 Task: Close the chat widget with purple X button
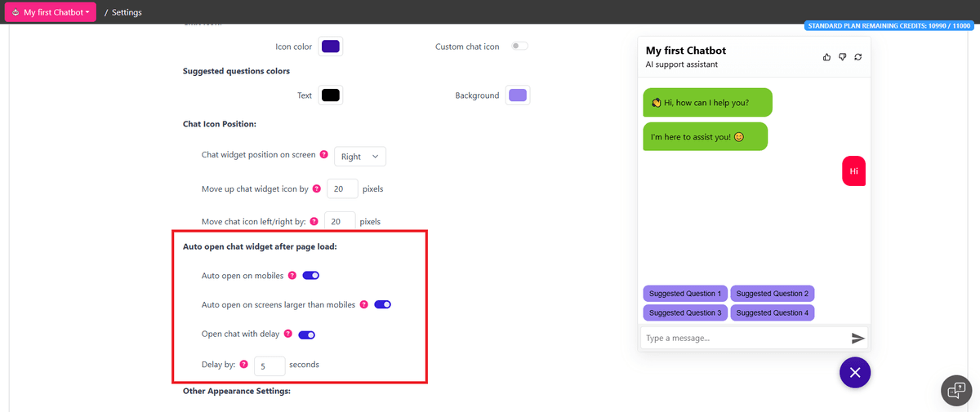click(855, 373)
